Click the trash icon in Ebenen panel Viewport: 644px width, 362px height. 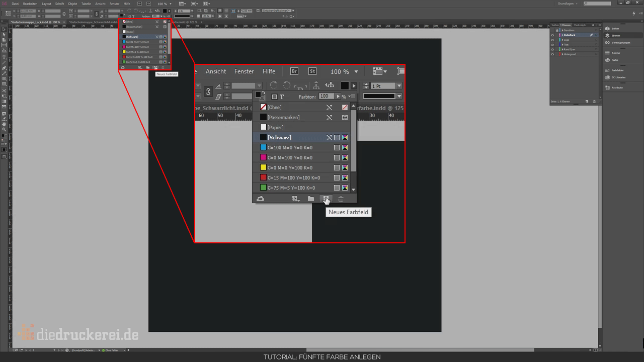[594, 101]
